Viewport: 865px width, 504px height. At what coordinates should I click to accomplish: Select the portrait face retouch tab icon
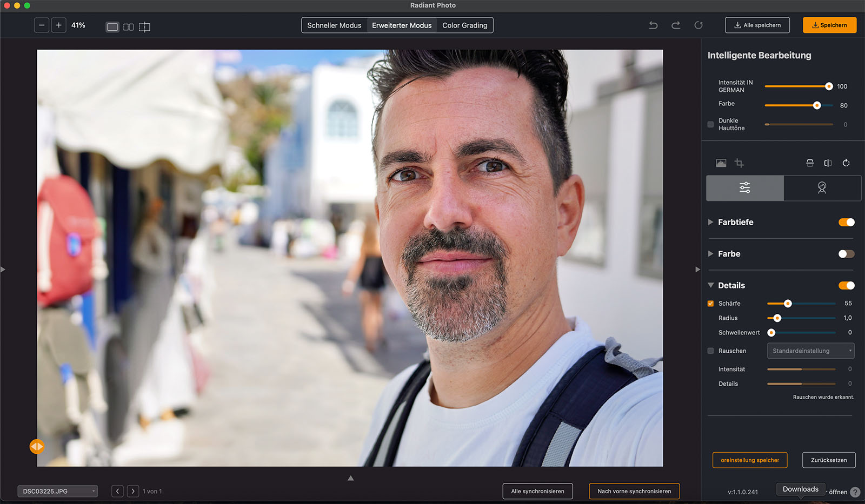pos(822,188)
